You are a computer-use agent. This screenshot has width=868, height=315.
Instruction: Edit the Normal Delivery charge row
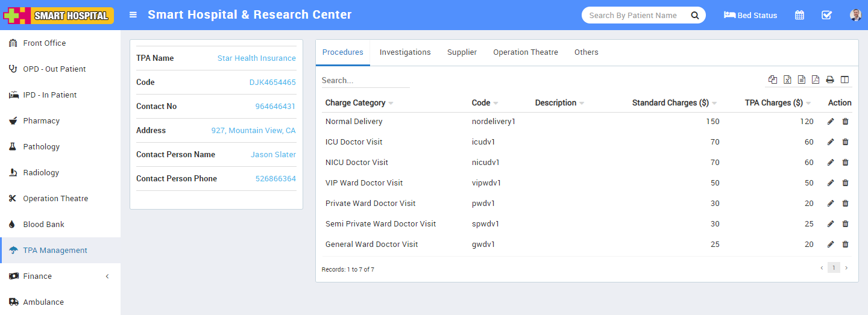coord(831,122)
